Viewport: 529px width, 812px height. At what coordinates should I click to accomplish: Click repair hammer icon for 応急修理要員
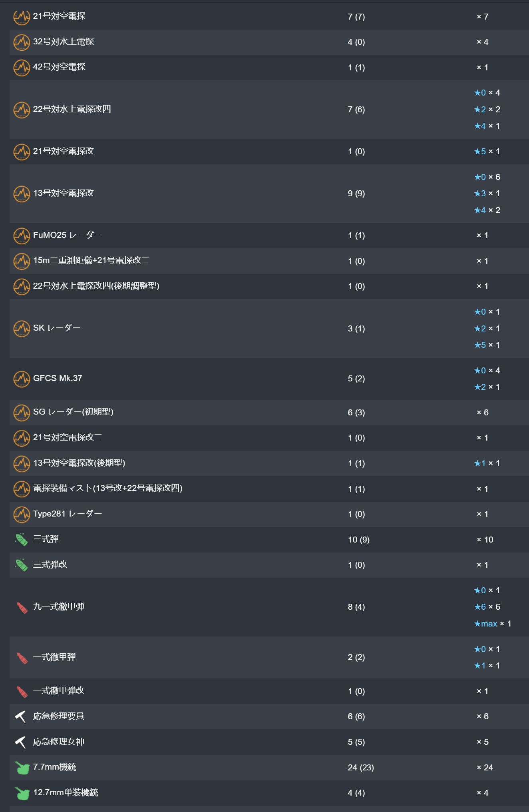(21, 717)
